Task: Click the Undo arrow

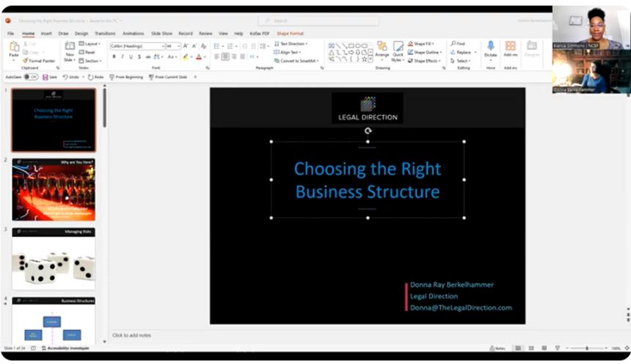Action: tap(65, 77)
